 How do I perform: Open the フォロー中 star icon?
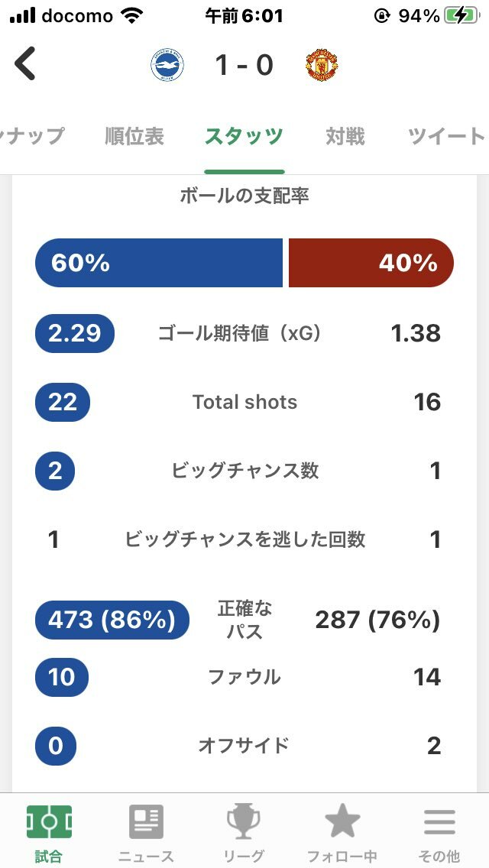(342, 822)
